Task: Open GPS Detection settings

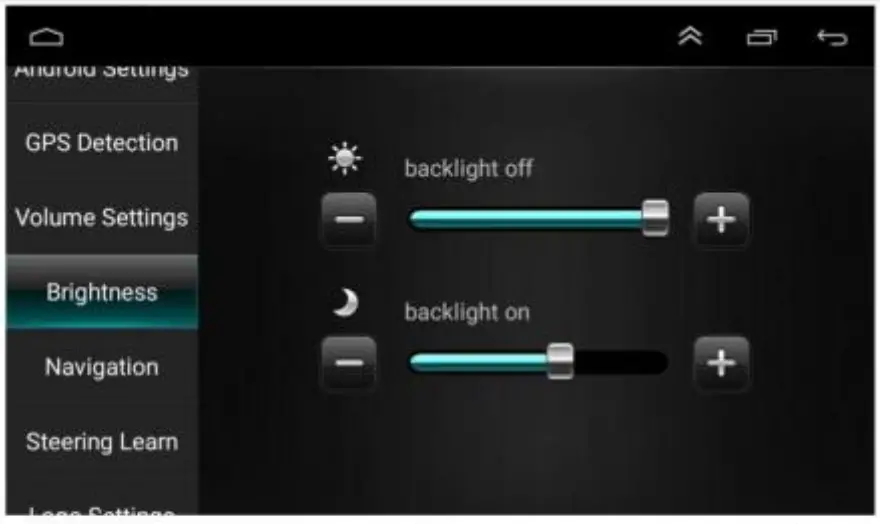Action: (102, 143)
